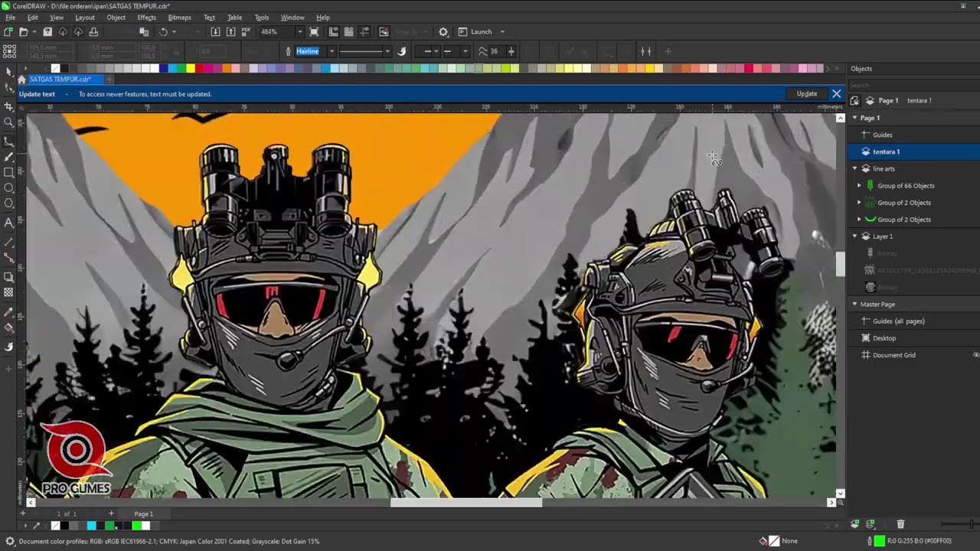
Task: Open the Launch dropdown arrow
Action: 502,31
